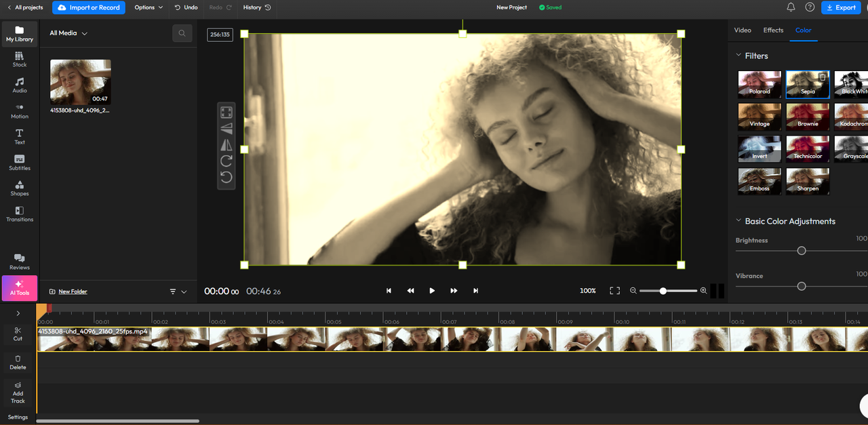Flip the clip vertically
This screenshot has width=868, height=425.
click(x=226, y=129)
